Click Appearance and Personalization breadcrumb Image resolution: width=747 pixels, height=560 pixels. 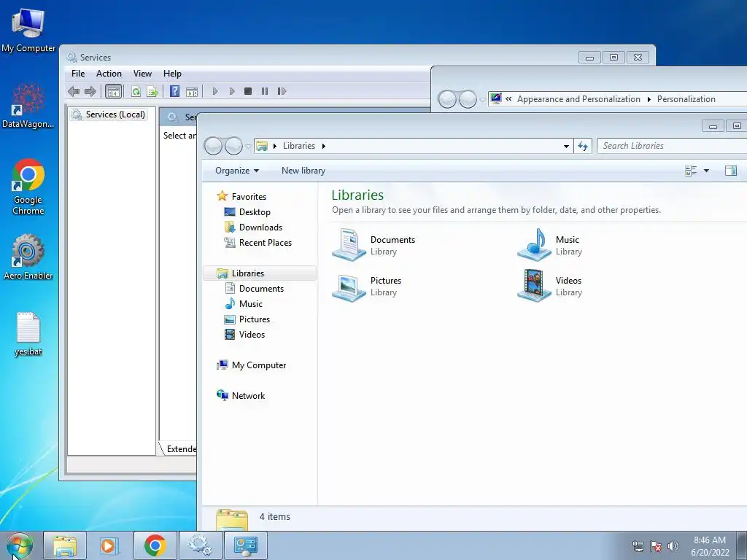pos(578,99)
